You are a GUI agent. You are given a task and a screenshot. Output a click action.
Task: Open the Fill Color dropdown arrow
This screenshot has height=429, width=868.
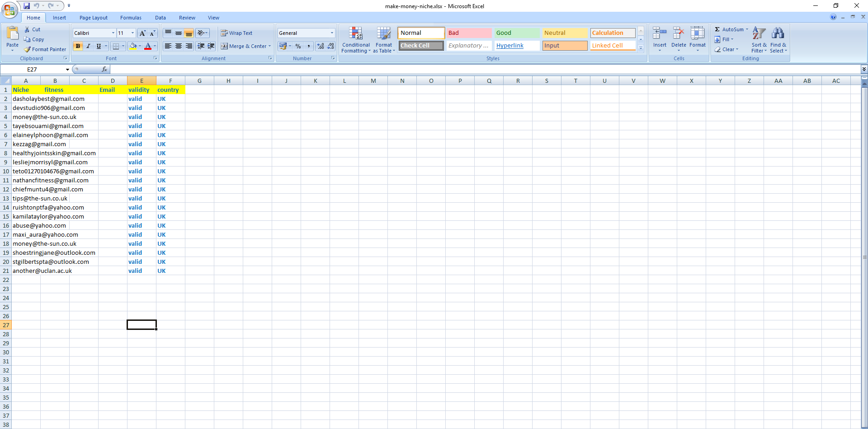(x=140, y=46)
